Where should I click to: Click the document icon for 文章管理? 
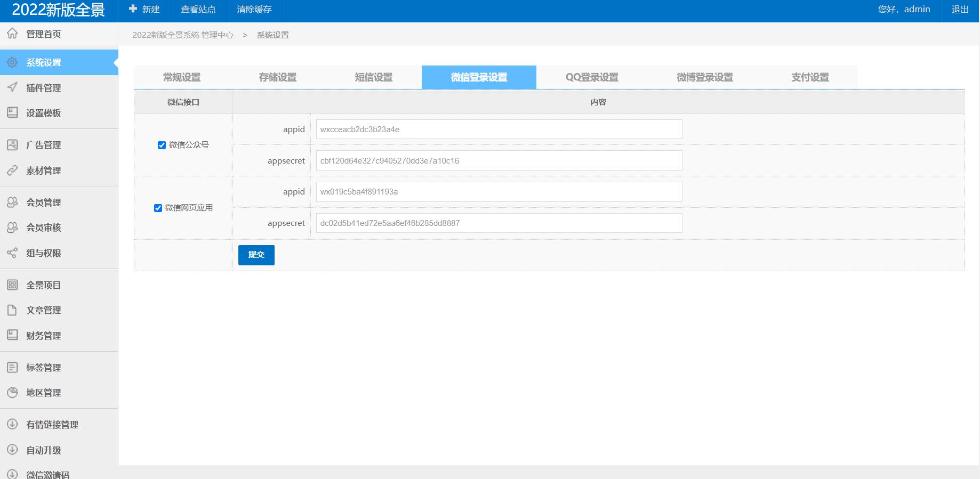(x=12, y=310)
